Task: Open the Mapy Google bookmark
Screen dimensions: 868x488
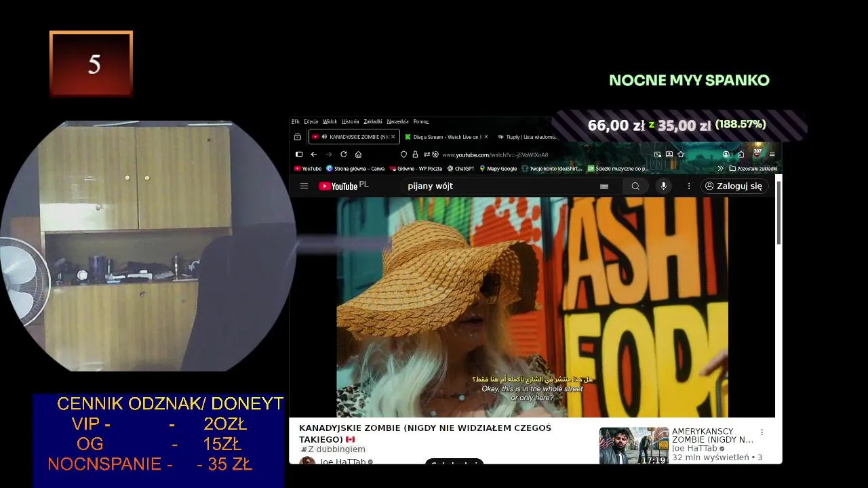Action: (498, 169)
